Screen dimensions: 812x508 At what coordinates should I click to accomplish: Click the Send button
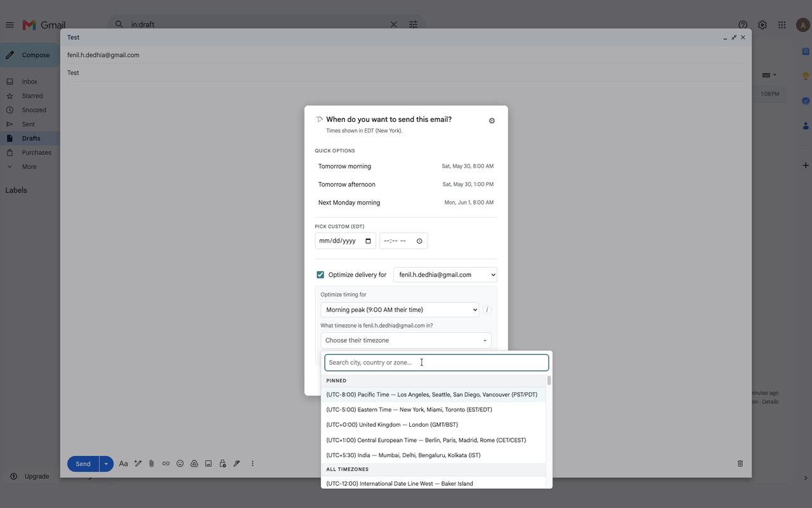pyautogui.click(x=83, y=464)
